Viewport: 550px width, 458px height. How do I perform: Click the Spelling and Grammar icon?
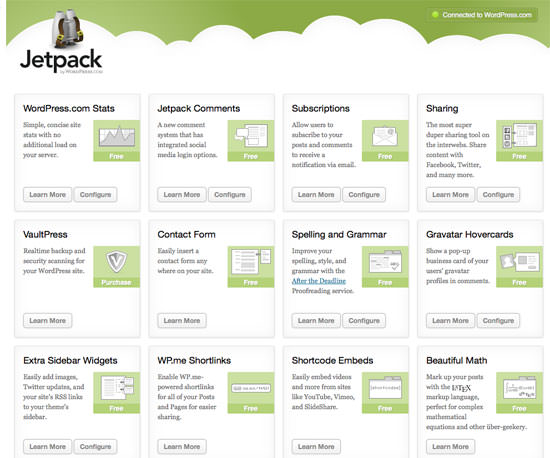[x=385, y=262]
